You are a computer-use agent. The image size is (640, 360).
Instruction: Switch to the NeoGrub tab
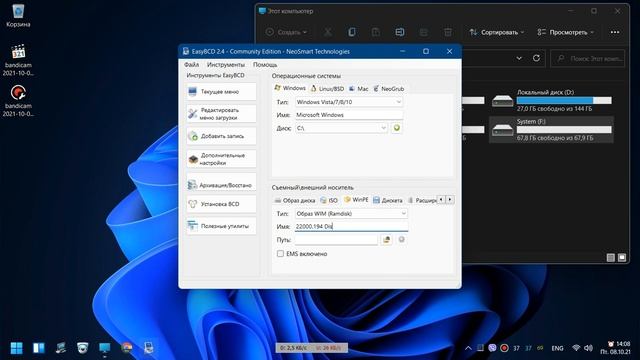(389, 89)
